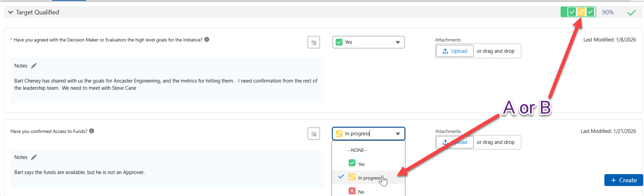This screenshot has height=196, width=644.
Task: Click large green checkmark beside 90%
Action: 631,13
